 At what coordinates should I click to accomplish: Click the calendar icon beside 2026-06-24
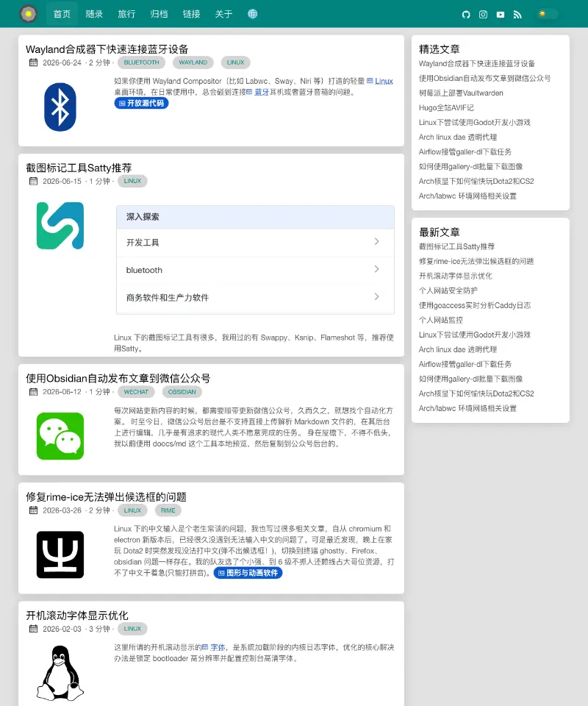[33, 63]
